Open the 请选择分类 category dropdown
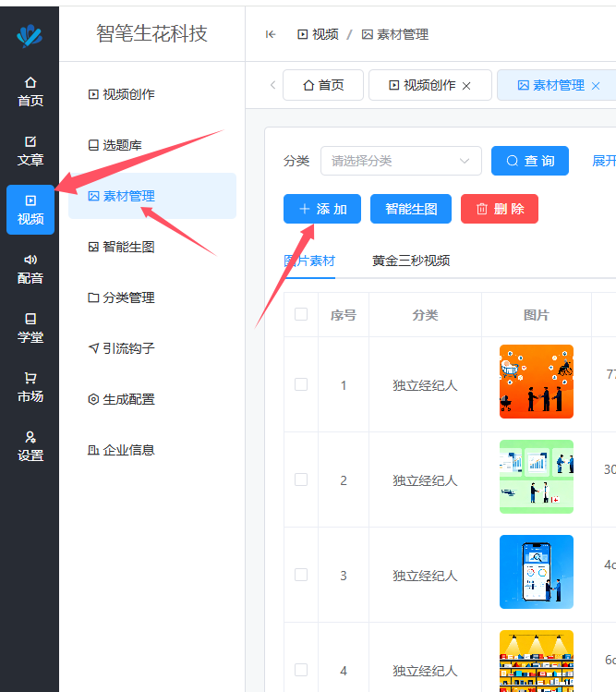The image size is (616, 692). click(401, 161)
